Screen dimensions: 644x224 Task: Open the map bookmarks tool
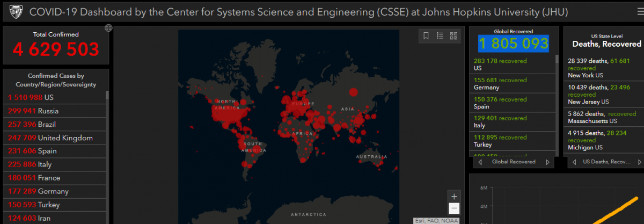[x=426, y=35]
